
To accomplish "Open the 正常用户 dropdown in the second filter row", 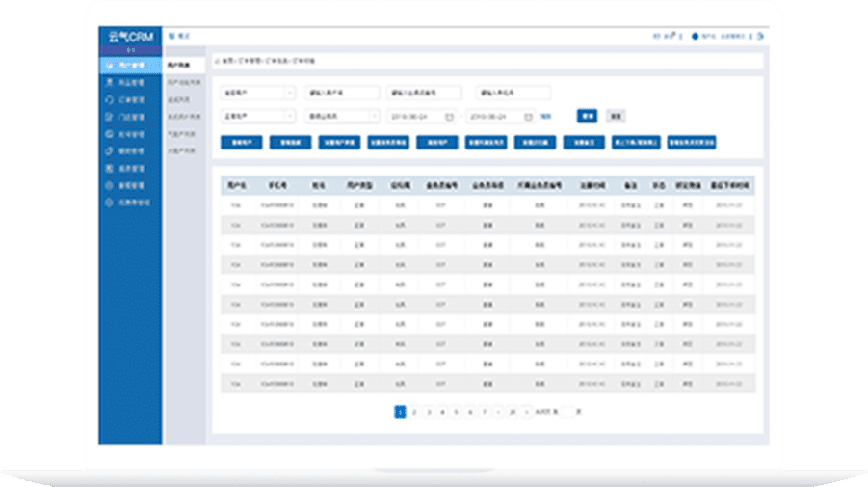I will tap(258, 117).
